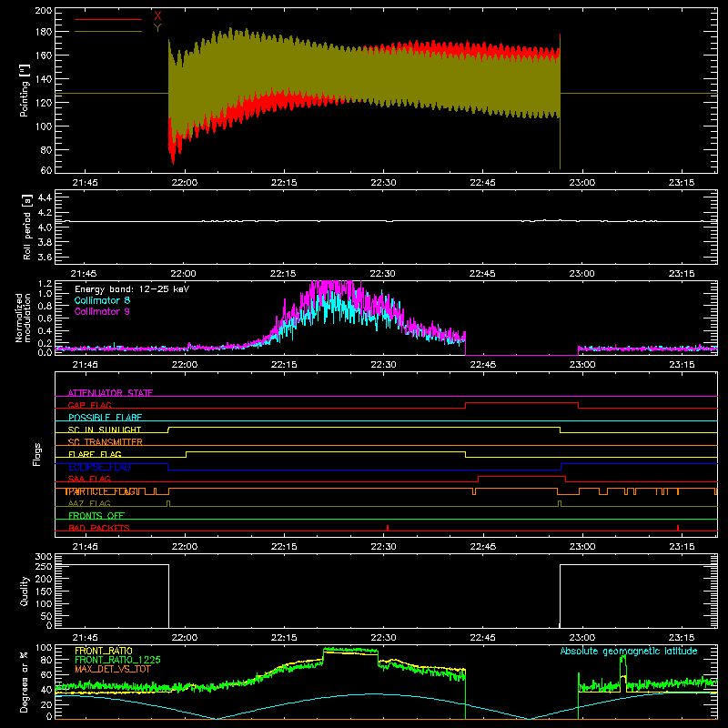Viewport: 728px width, 728px height.
Task: Click the red X legend line
Action: coord(108,19)
